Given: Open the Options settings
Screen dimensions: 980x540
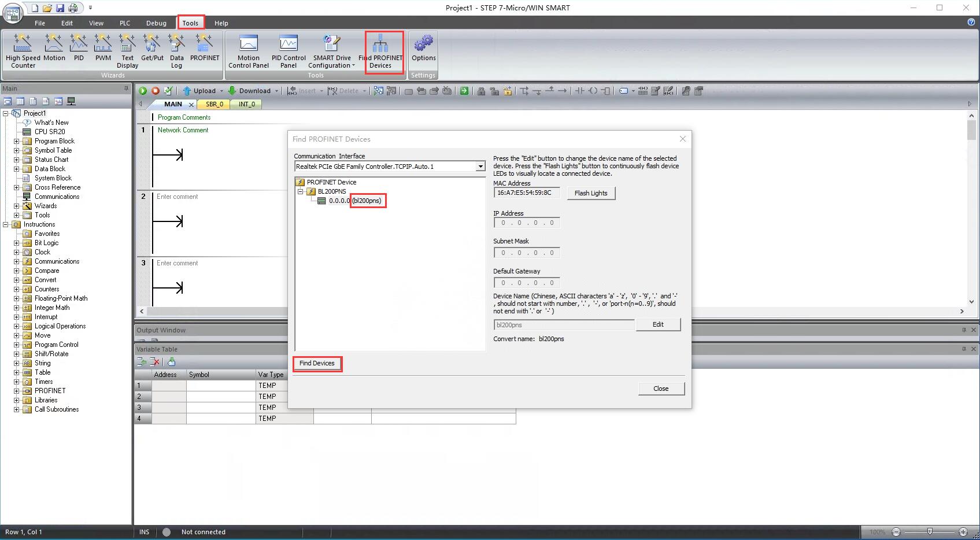Looking at the screenshot, I should point(424,47).
